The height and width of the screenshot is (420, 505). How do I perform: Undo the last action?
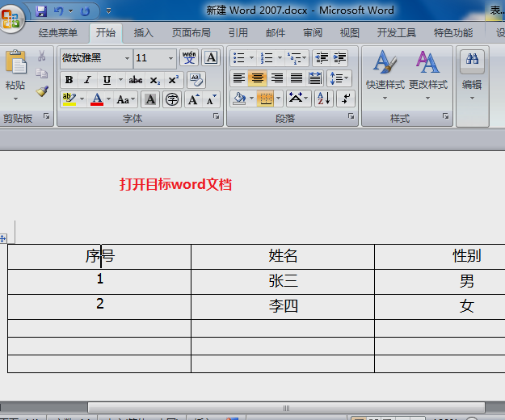(59, 11)
